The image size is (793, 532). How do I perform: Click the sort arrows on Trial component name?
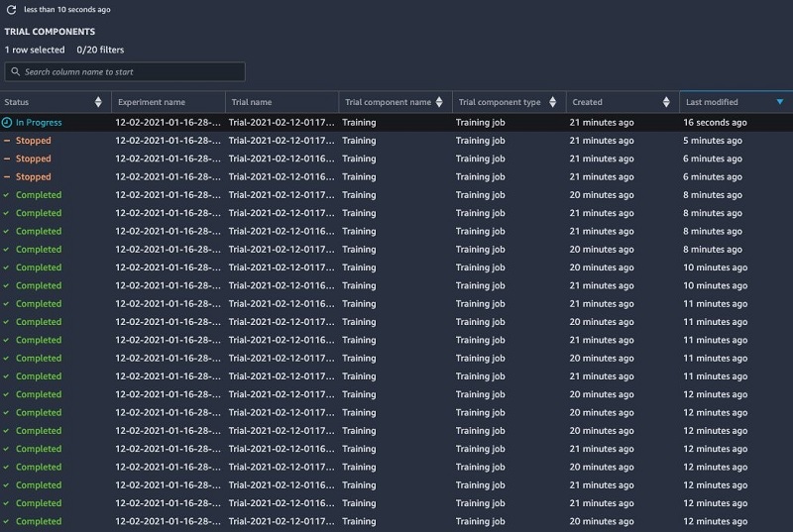[439, 102]
